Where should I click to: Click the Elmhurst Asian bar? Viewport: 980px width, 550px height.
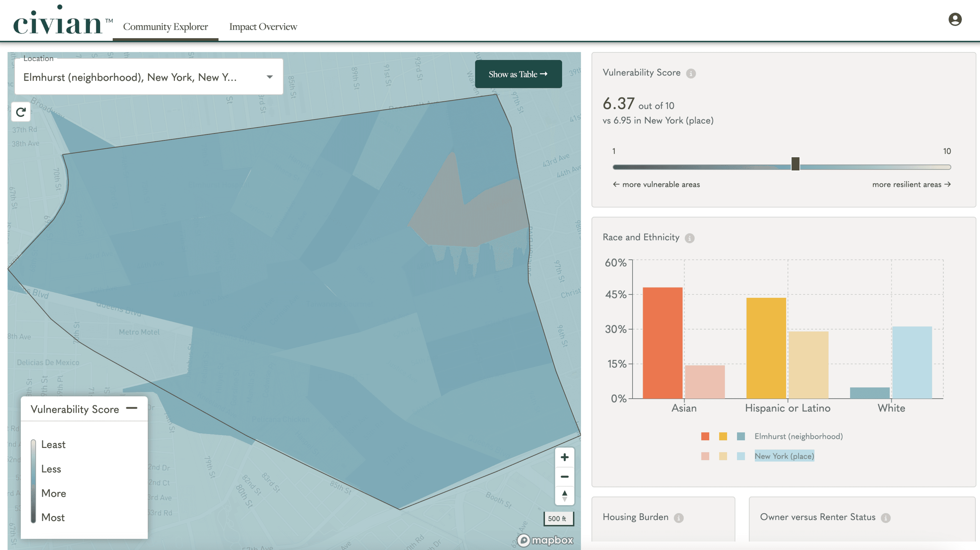pos(662,343)
